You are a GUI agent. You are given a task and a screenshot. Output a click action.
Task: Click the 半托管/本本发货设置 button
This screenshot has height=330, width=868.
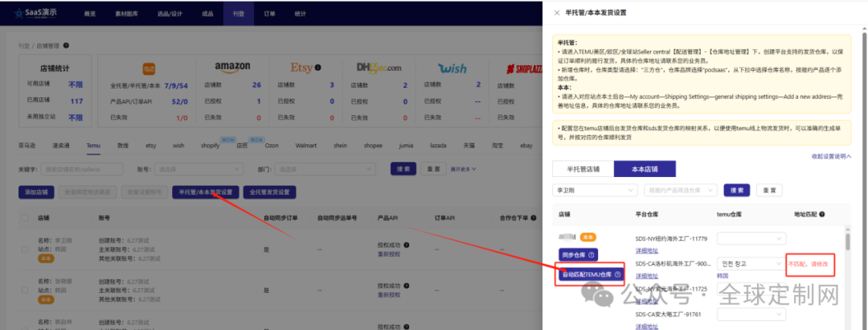point(206,192)
